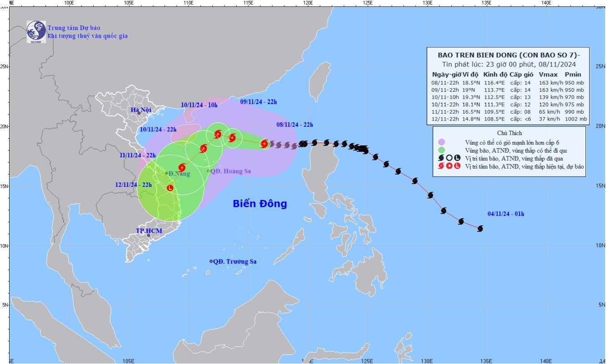Click table cell 'cấp: 13'

click(x=521, y=97)
